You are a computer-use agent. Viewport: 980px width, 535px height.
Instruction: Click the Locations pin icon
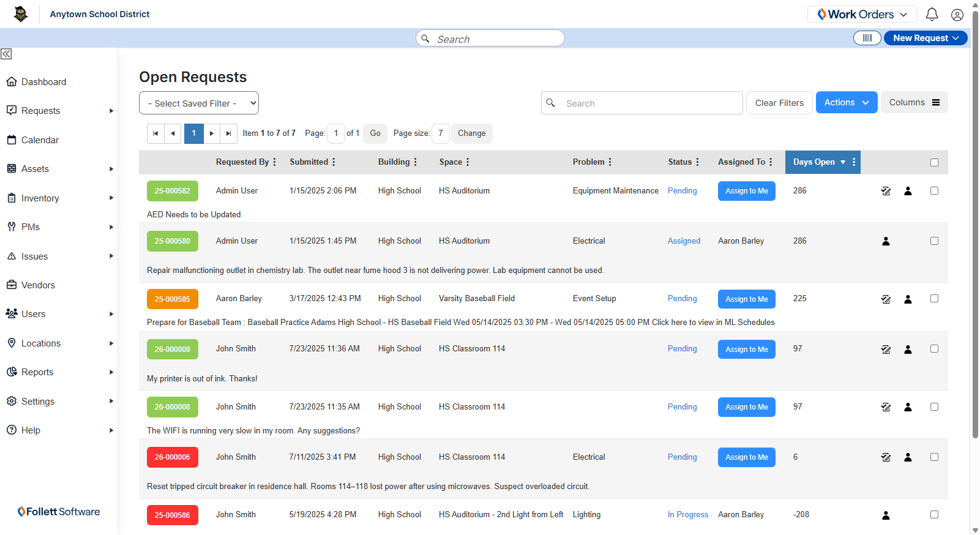[x=12, y=343]
